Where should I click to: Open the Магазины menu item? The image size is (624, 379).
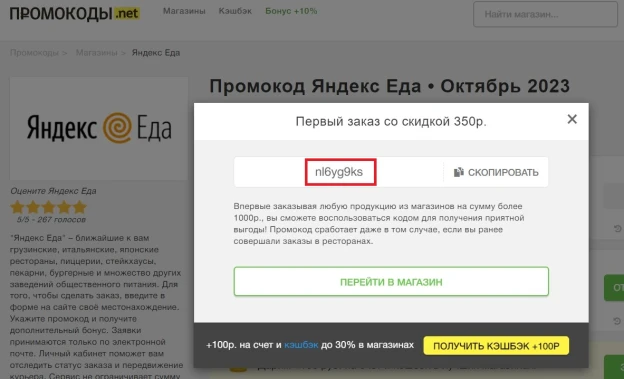coord(184,11)
